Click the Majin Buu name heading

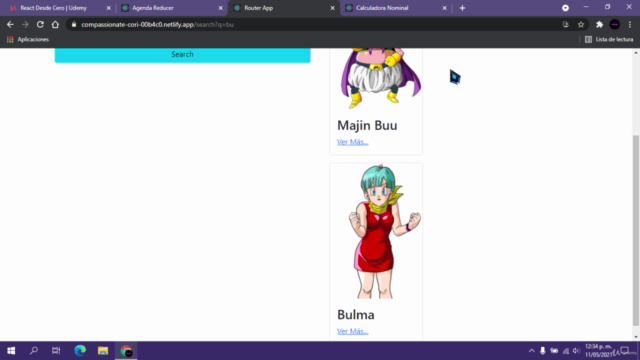pyautogui.click(x=367, y=125)
